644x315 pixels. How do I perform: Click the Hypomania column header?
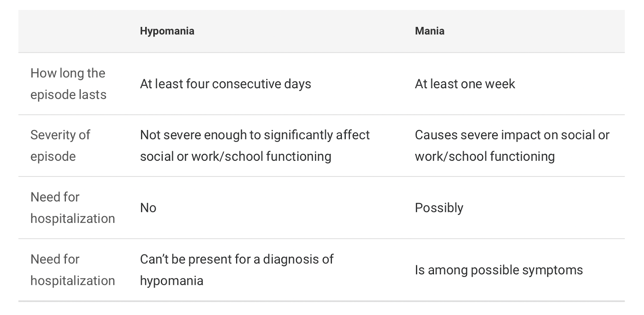[167, 31]
